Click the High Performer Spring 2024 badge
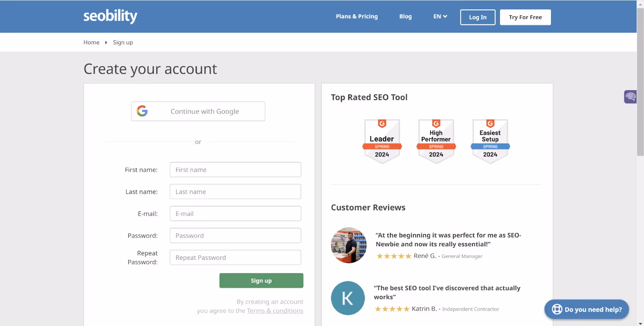 (x=436, y=141)
